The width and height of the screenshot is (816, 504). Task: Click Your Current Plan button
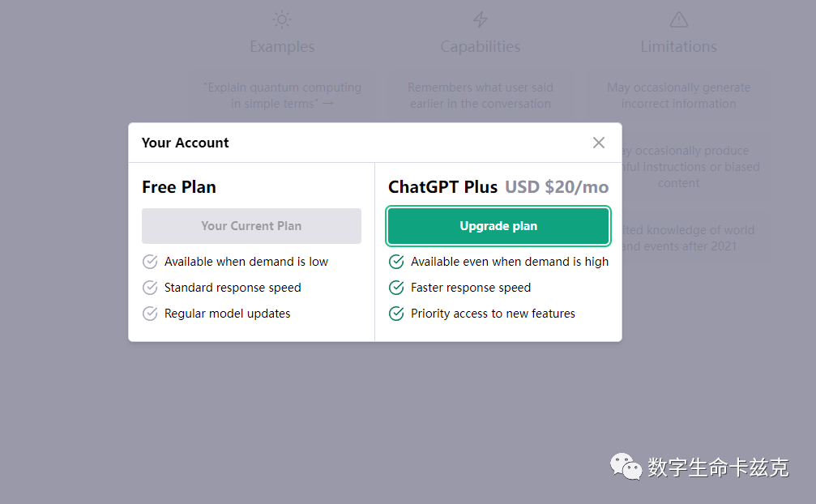[251, 226]
